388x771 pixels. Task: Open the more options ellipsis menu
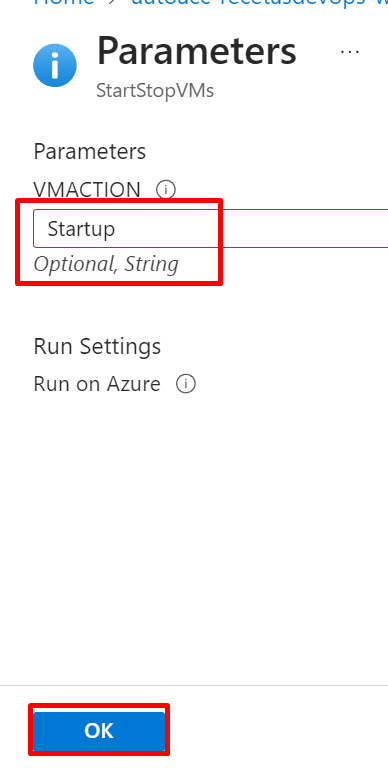pos(350,51)
